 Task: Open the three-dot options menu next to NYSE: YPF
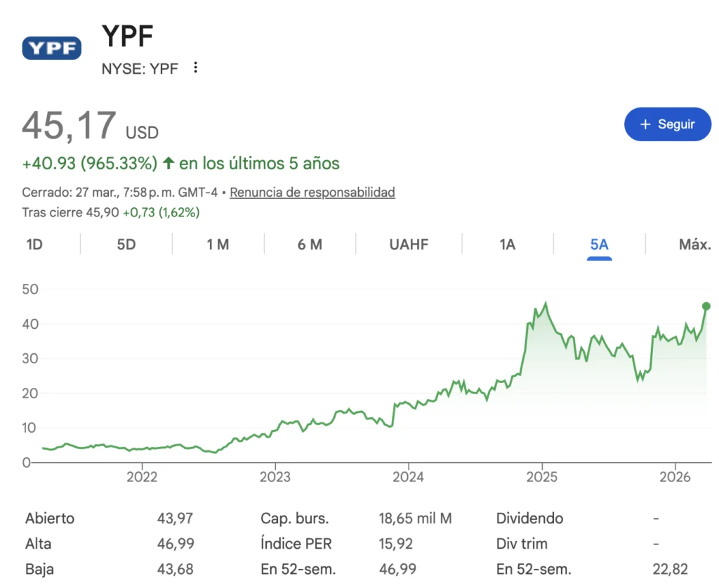(x=194, y=67)
